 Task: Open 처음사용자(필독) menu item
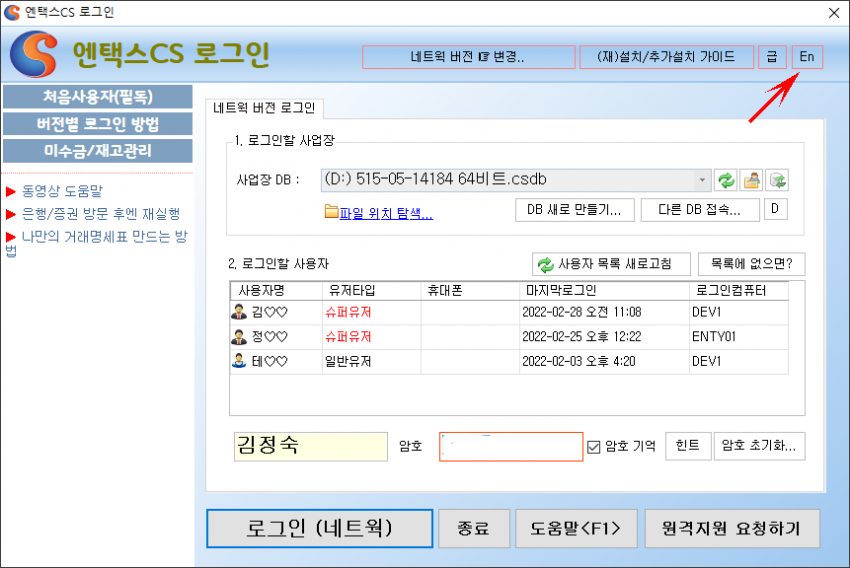click(98, 97)
